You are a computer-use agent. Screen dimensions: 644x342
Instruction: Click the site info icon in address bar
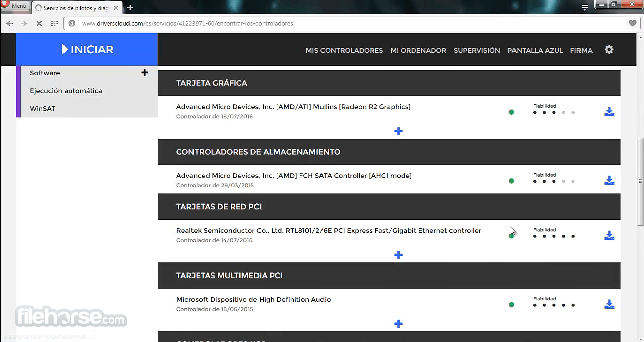tap(72, 23)
